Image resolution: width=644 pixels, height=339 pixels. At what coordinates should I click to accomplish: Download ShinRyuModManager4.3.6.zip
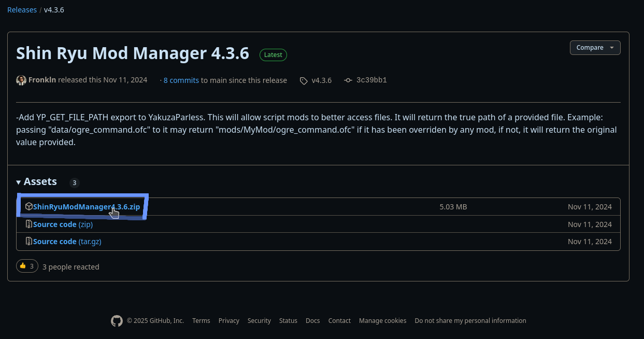coord(87,207)
